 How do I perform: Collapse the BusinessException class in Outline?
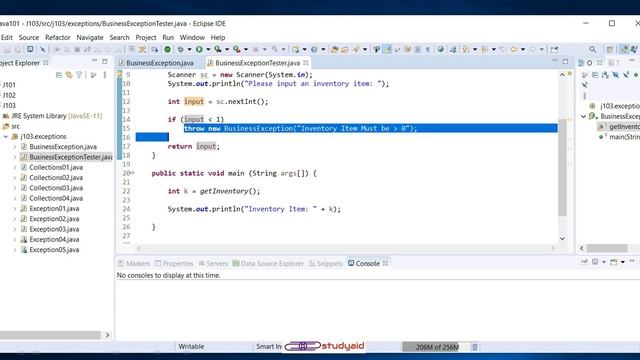(x=583, y=116)
